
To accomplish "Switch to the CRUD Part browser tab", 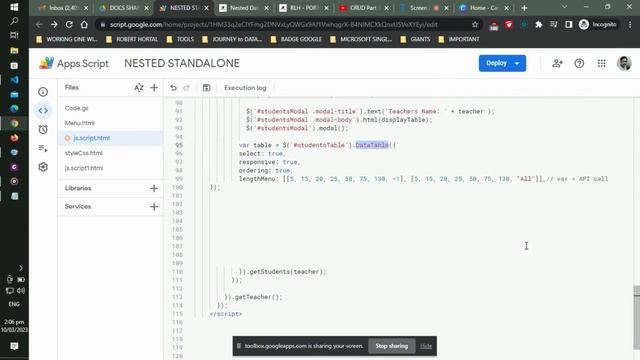I will coord(363,8).
